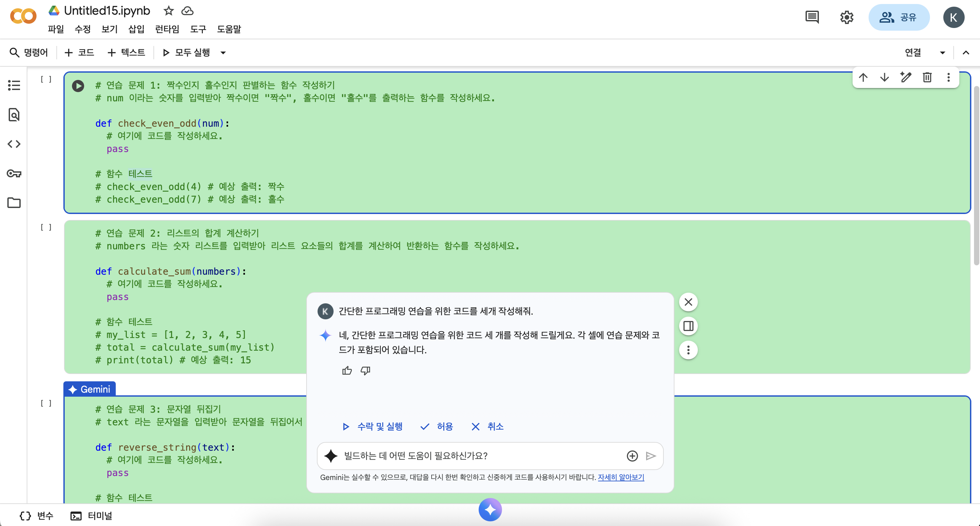Open the files folder sidebar icon
This screenshot has width=980, height=526.
[x=14, y=203]
